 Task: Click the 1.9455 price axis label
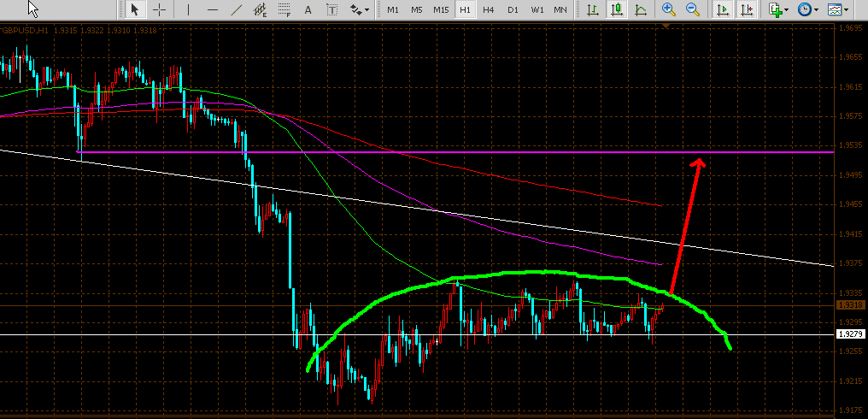pyautogui.click(x=852, y=204)
